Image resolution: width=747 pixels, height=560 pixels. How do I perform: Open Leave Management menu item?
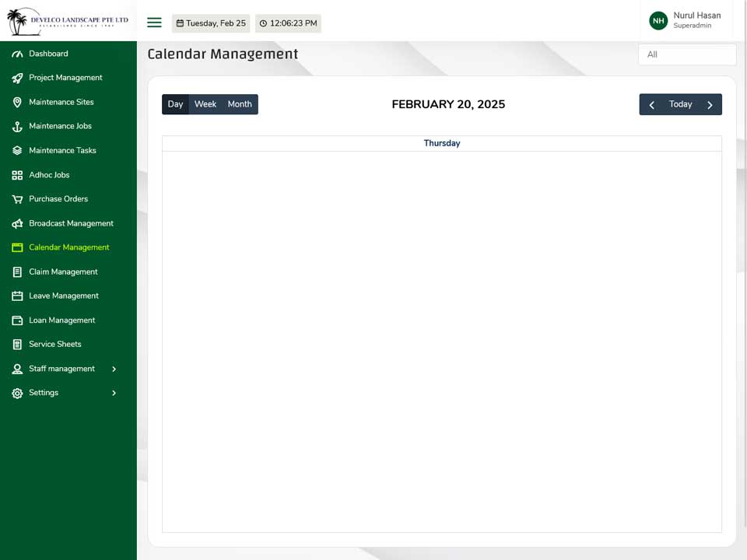[x=64, y=296]
